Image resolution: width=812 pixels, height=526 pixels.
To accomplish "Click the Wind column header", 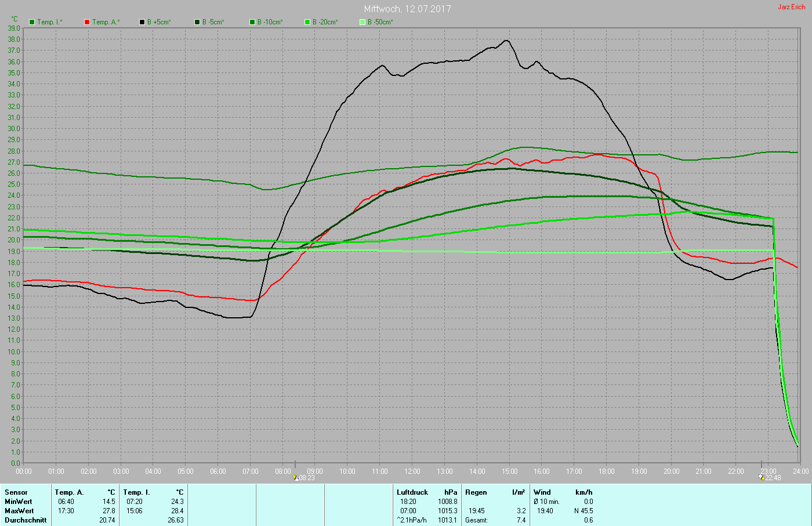I will coord(542,492).
